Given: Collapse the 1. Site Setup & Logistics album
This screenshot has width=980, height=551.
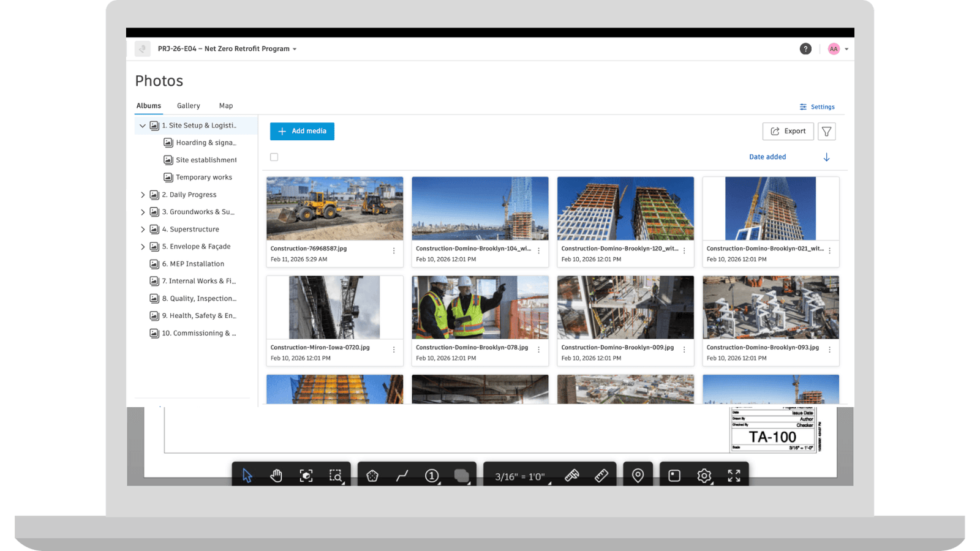Looking at the screenshot, I should pos(143,126).
